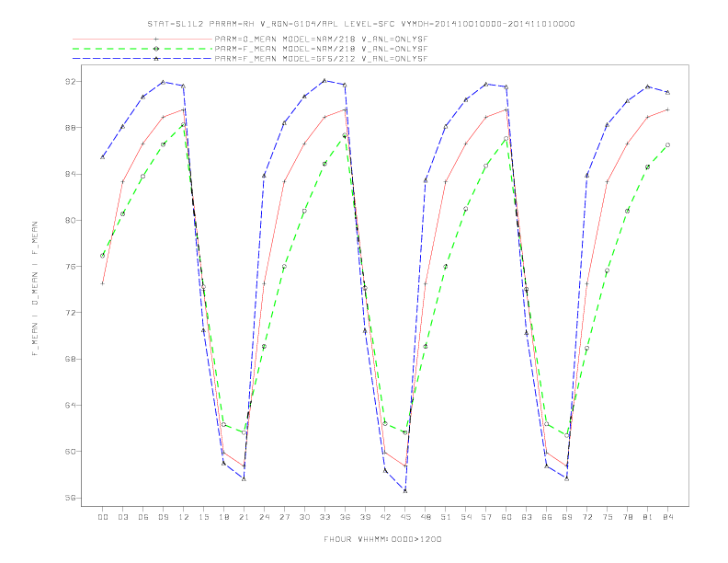The image size is (728, 563).
Task: Click blue triangle peak point at hour 33
Action: tap(324, 80)
